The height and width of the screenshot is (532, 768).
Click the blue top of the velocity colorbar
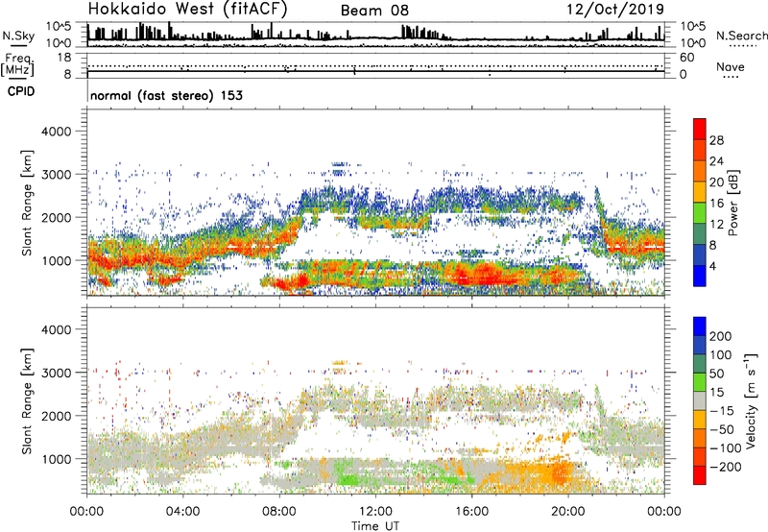coord(700,326)
